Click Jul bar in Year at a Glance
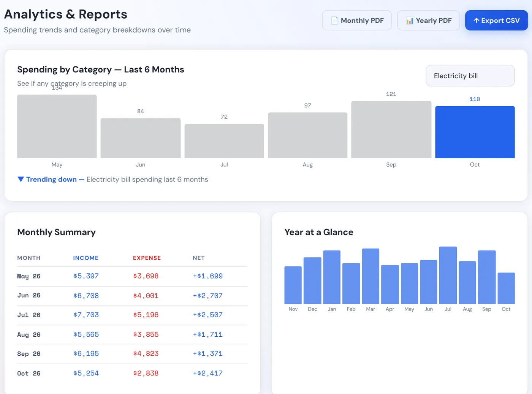This screenshot has height=394, width=532. [x=448, y=275]
